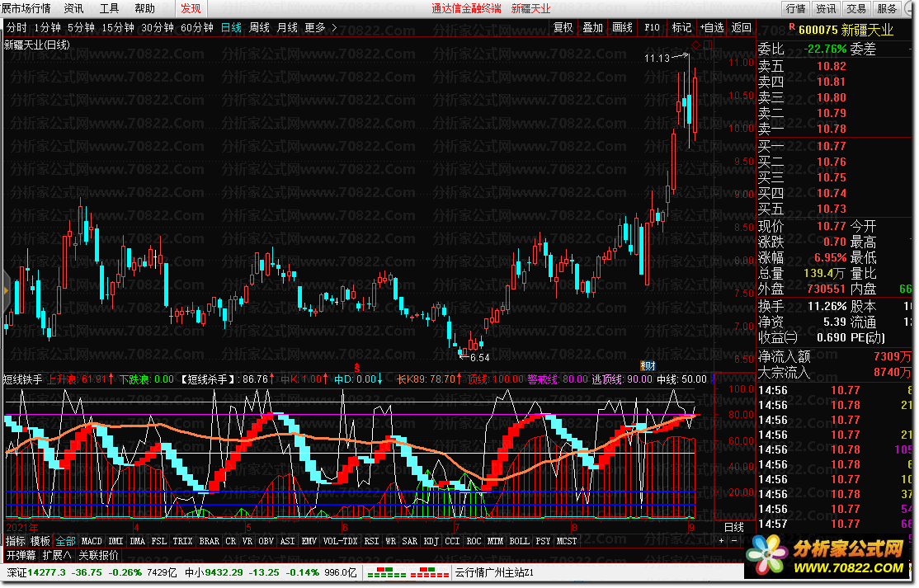Switch to BRAR indicator
The height and width of the screenshot is (588, 919).
click(x=210, y=541)
